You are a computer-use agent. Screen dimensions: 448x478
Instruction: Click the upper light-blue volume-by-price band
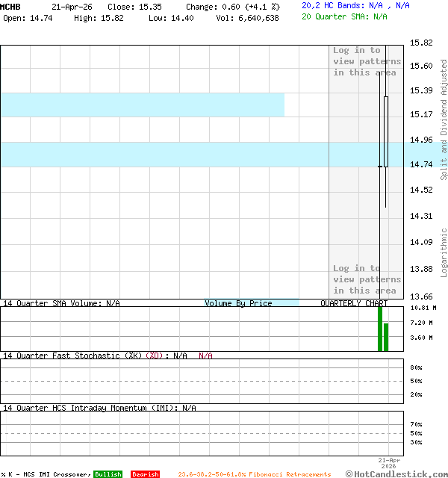point(142,105)
